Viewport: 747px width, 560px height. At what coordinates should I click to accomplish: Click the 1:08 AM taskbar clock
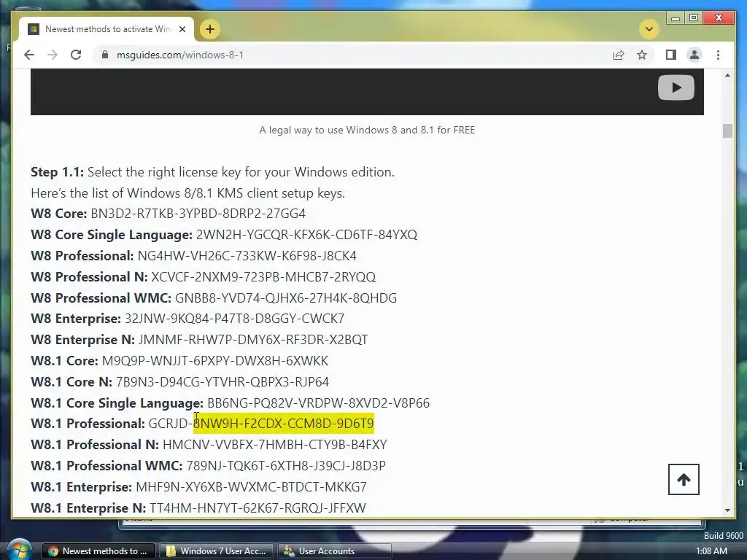[711, 551]
